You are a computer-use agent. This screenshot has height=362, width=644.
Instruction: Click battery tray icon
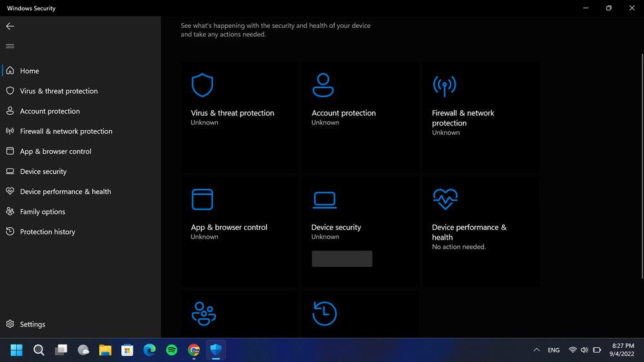[597, 350]
